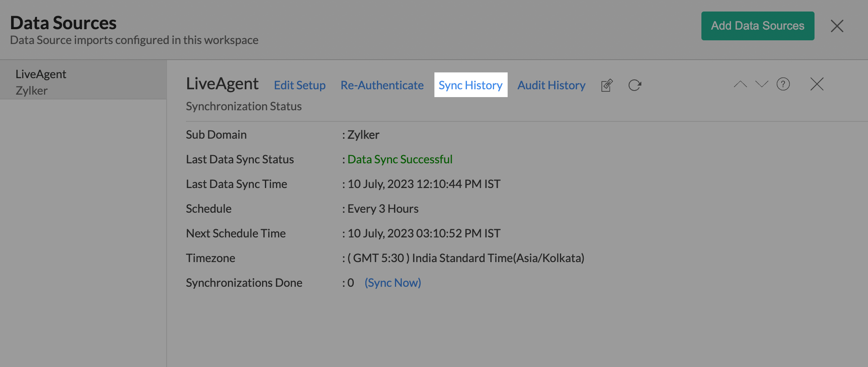Click the Data Sync Successful status text
The image size is (868, 367).
400,159
